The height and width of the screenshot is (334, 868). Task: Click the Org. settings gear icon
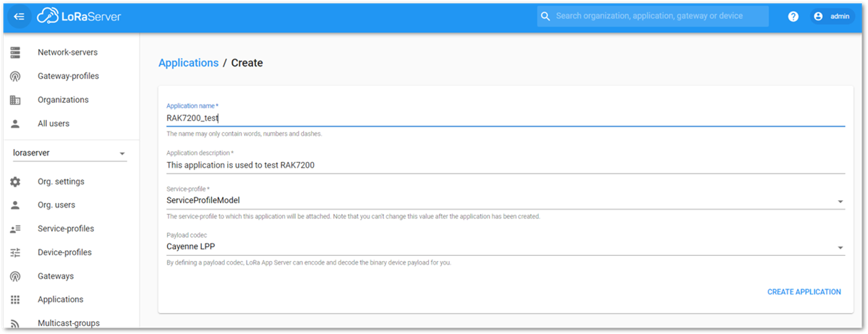(x=15, y=181)
